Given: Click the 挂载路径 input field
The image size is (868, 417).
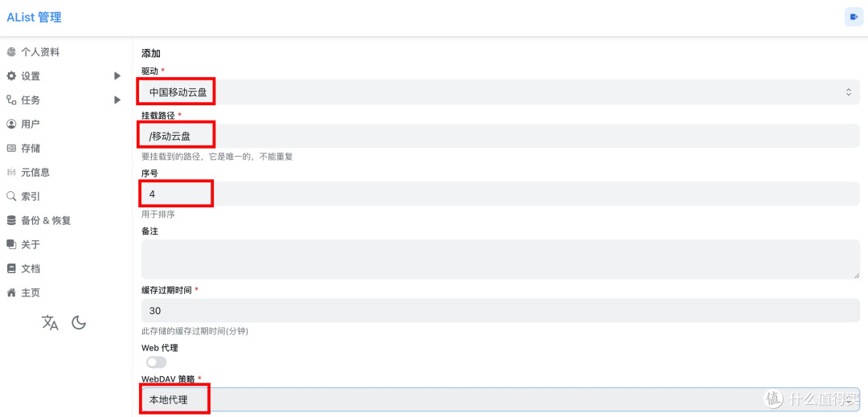Looking at the screenshot, I should (x=501, y=136).
